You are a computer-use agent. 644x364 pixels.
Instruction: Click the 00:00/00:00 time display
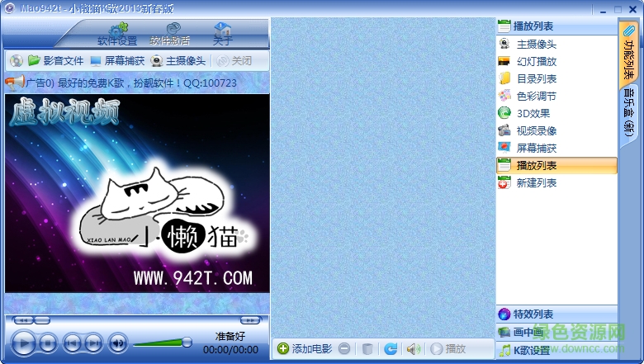(x=231, y=350)
